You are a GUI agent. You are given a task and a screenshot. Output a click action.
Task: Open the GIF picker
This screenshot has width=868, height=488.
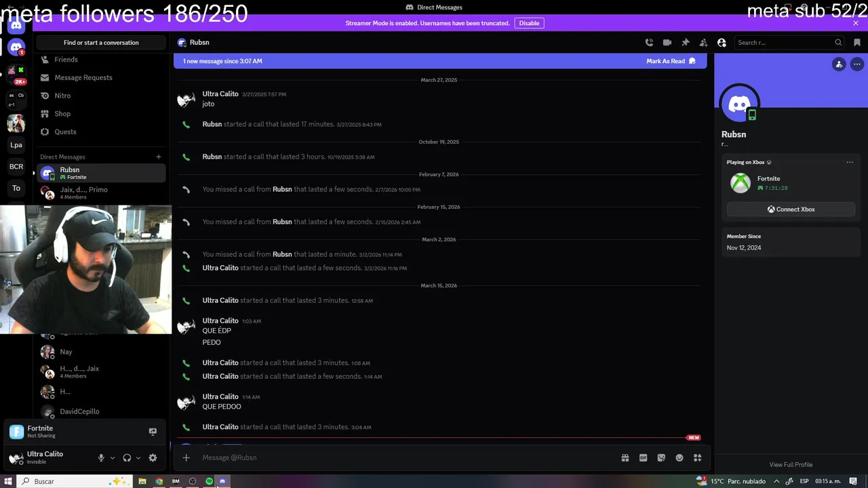[644, 457]
